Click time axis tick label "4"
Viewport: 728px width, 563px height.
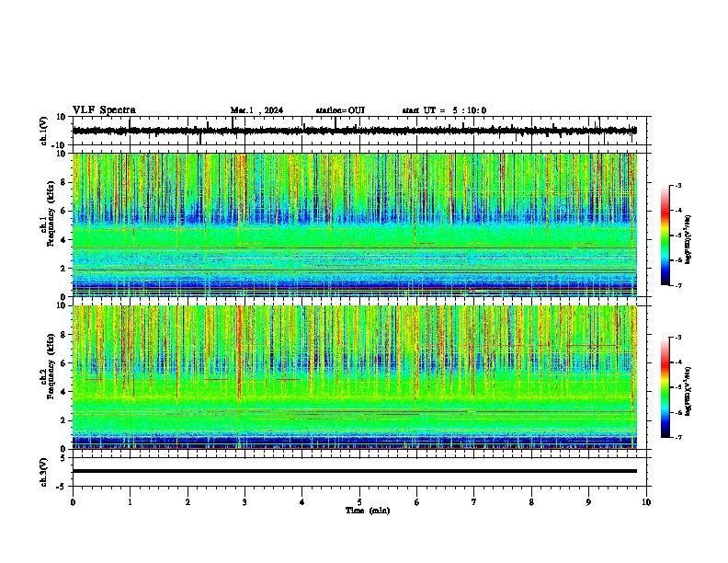(x=301, y=502)
